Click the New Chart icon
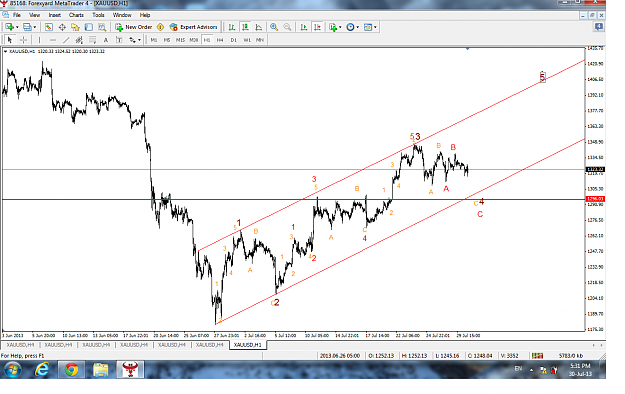This screenshot has width=625, height=394. pyautogui.click(x=9, y=27)
